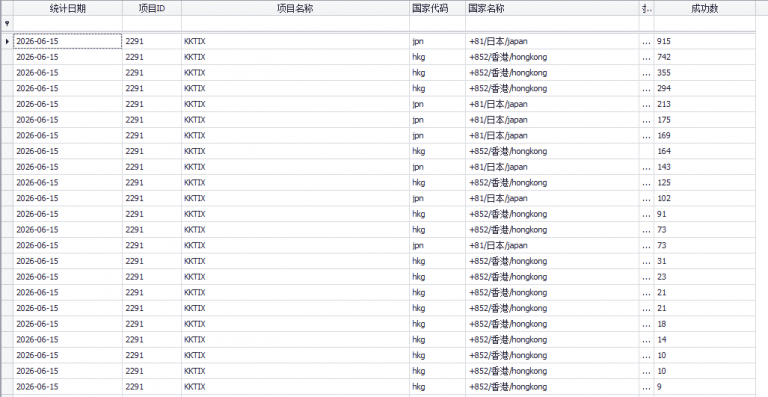Select the 成功数 cell showing 742
The height and width of the screenshot is (397, 768).
click(704, 57)
